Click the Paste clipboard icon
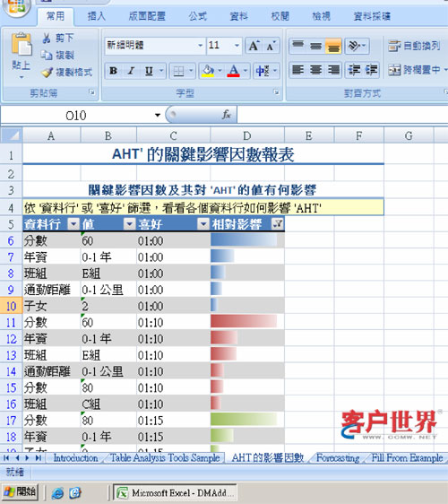 pos(22,44)
